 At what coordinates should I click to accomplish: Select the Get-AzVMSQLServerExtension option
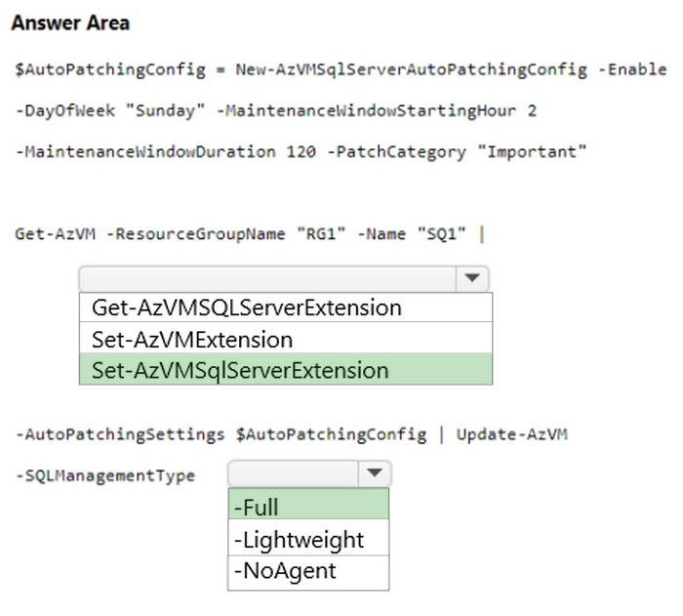247,308
